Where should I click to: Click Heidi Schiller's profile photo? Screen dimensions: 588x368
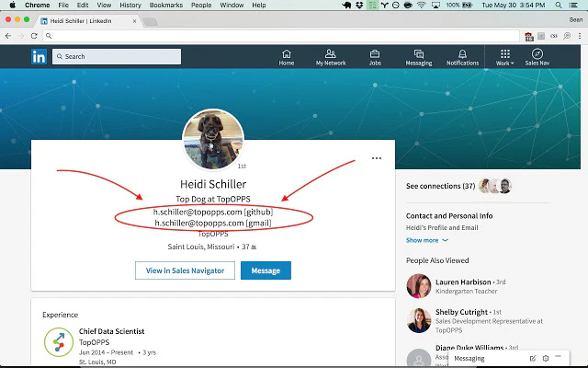tap(213, 140)
